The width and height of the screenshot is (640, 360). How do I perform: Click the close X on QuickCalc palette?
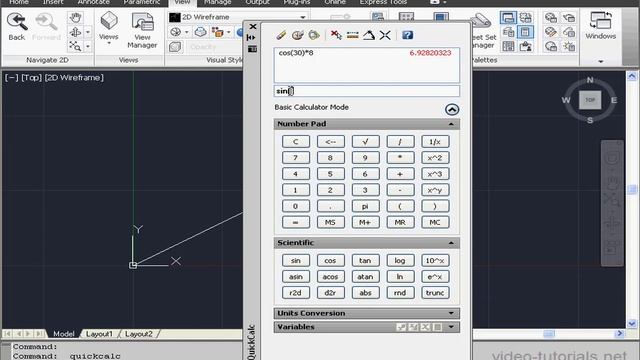click(x=253, y=27)
